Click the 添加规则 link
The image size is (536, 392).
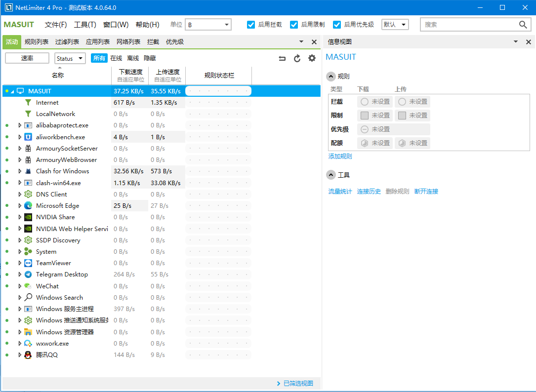coord(340,156)
